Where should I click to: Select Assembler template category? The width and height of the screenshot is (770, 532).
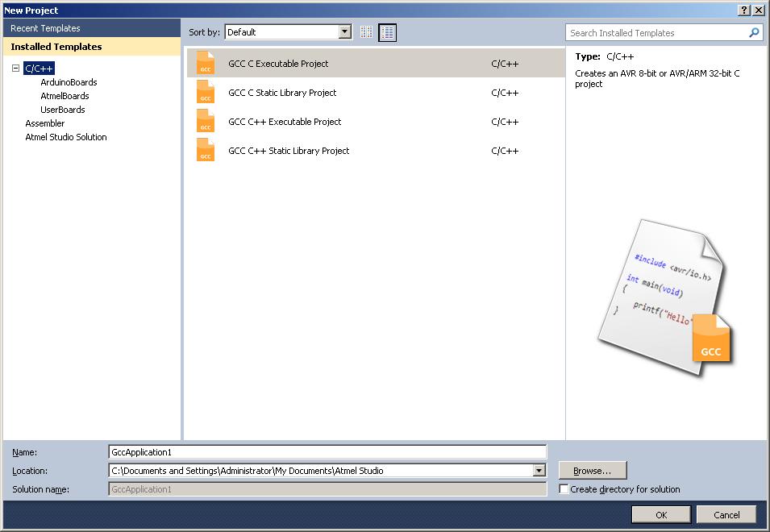tap(44, 123)
